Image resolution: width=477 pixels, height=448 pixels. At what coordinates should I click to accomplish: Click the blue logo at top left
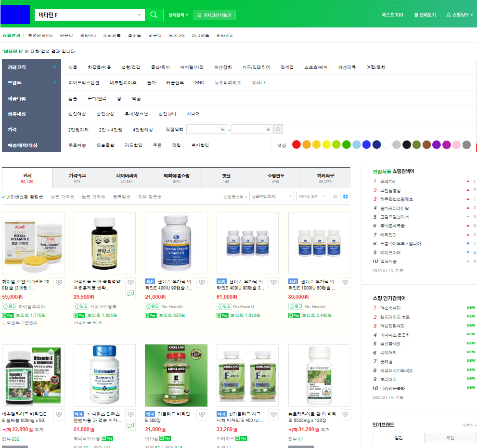click(15, 14)
